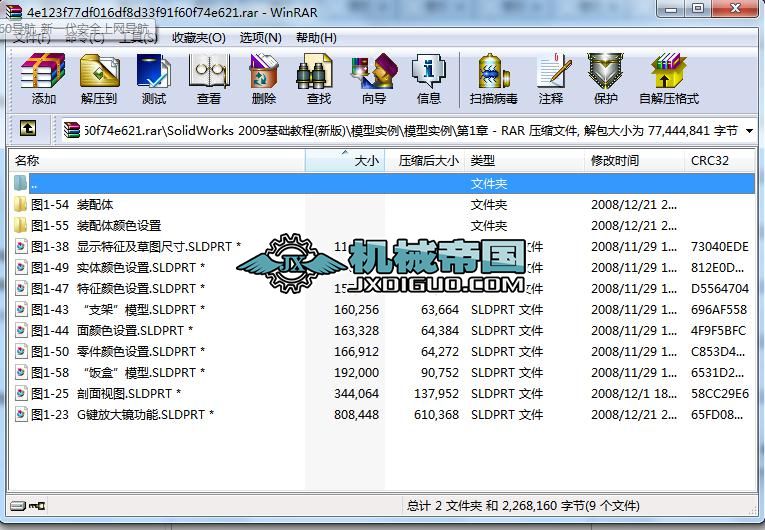765x530 pixels.
Task: Expand the address bar path dropdown
Action: pyautogui.click(x=749, y=130)
